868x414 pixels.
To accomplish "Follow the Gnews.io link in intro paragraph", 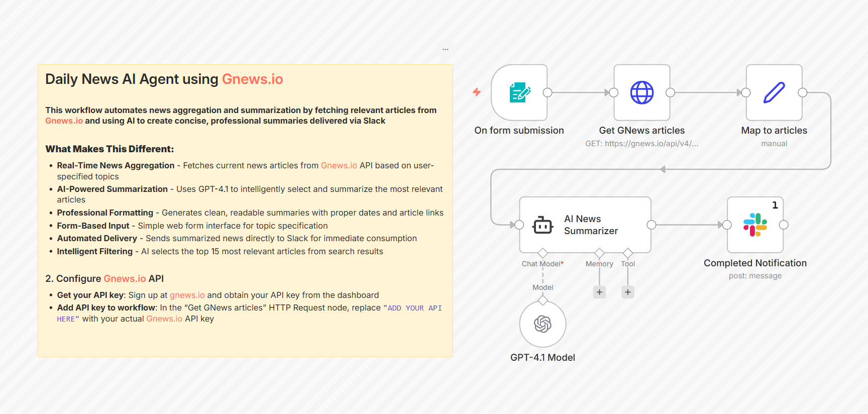I will tap(64, 121).
